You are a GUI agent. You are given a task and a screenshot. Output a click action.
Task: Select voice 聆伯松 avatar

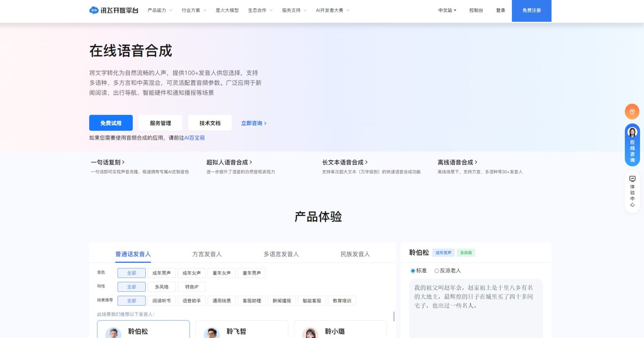114,333
